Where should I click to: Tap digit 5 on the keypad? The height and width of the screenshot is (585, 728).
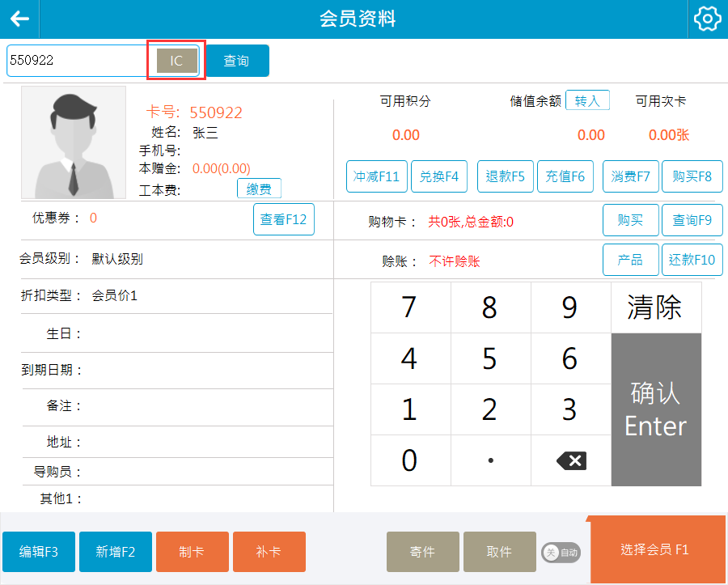coord(489,358)
